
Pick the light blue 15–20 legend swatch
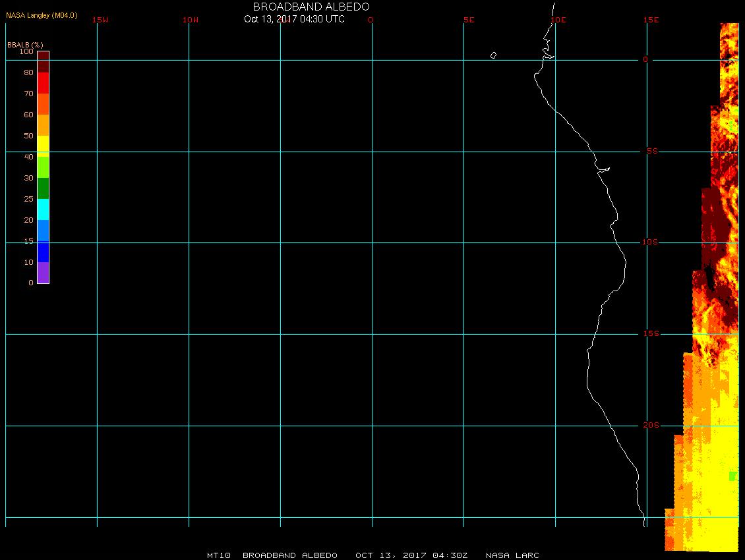click(44, 231)
